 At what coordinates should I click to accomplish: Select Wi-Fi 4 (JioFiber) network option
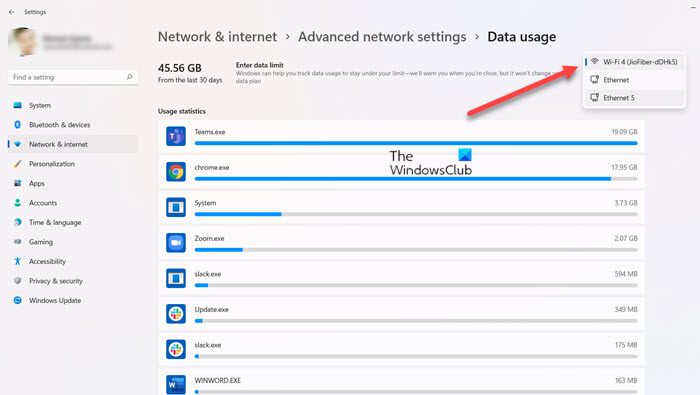pos(634,62)
